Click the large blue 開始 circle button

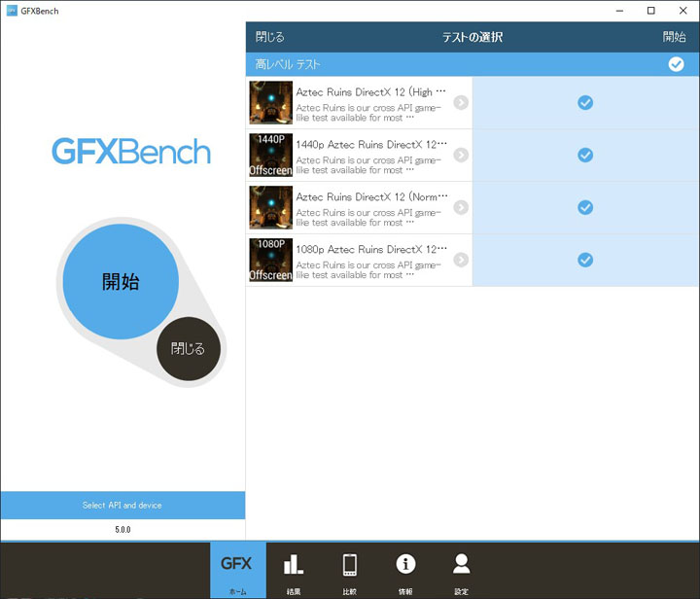point(121,282)
